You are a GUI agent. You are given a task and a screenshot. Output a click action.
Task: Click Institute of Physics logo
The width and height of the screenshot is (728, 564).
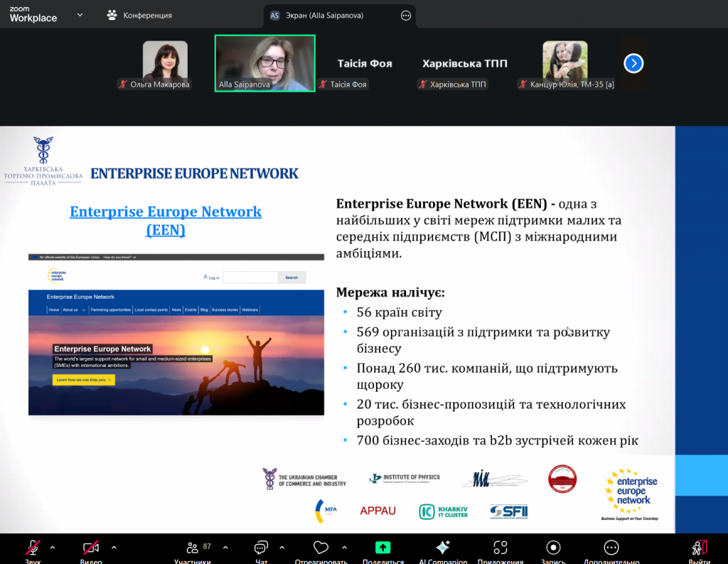[x=405, y=479]
